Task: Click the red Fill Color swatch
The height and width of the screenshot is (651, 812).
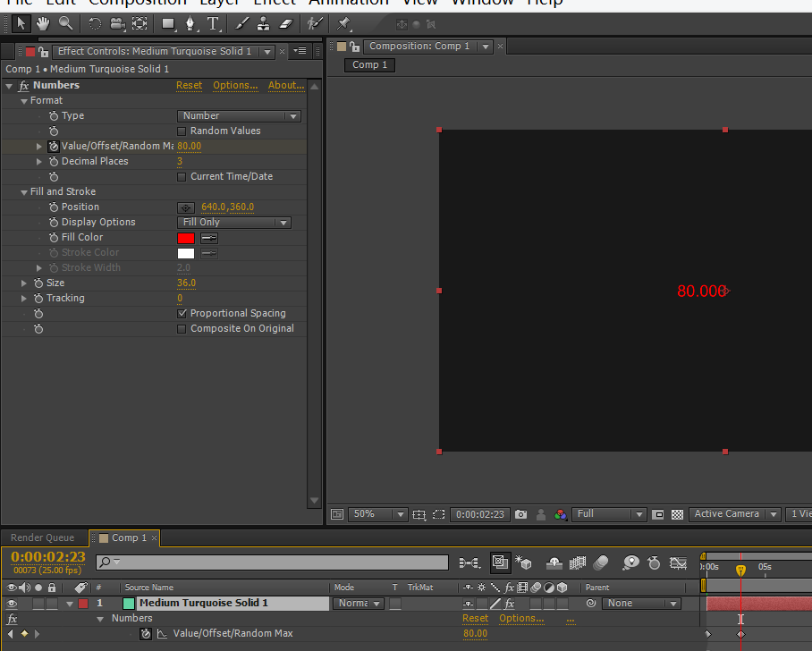Action: 186,238
